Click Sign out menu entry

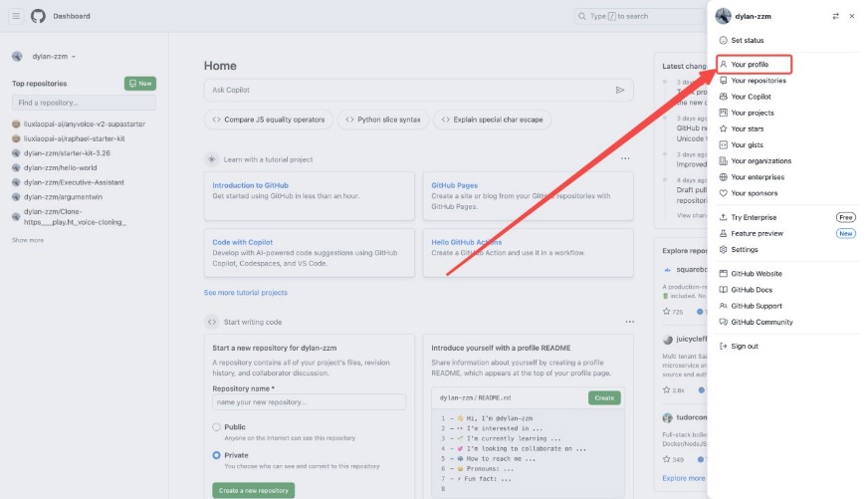745,347
